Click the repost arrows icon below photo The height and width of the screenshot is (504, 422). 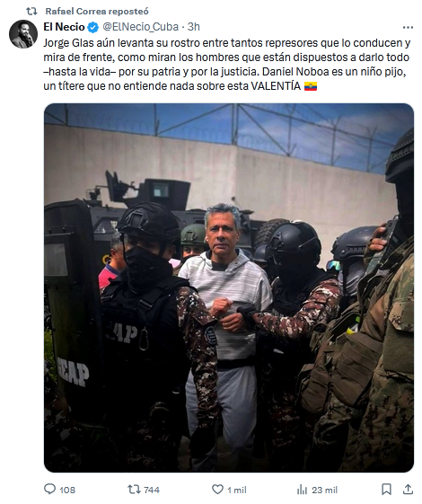134,490
